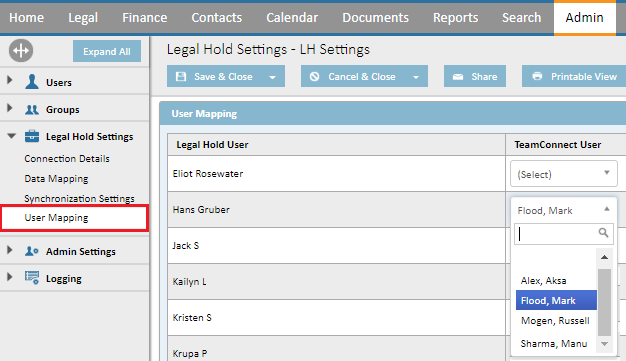626x361 pixels.
Task: Click the Users person icon
Action: [x=32, y=82]
